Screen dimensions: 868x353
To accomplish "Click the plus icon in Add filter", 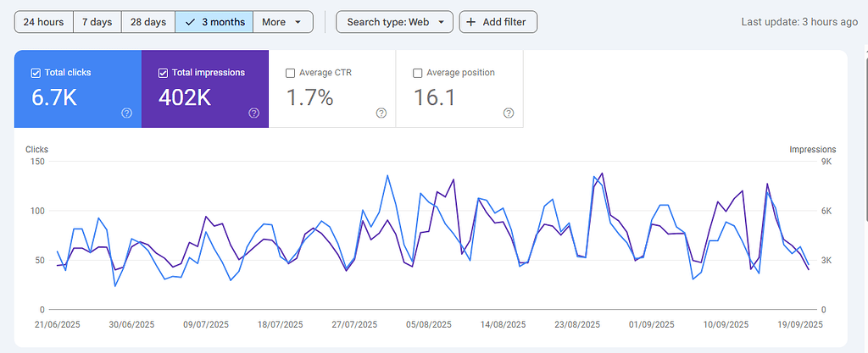I will point(471,22).
